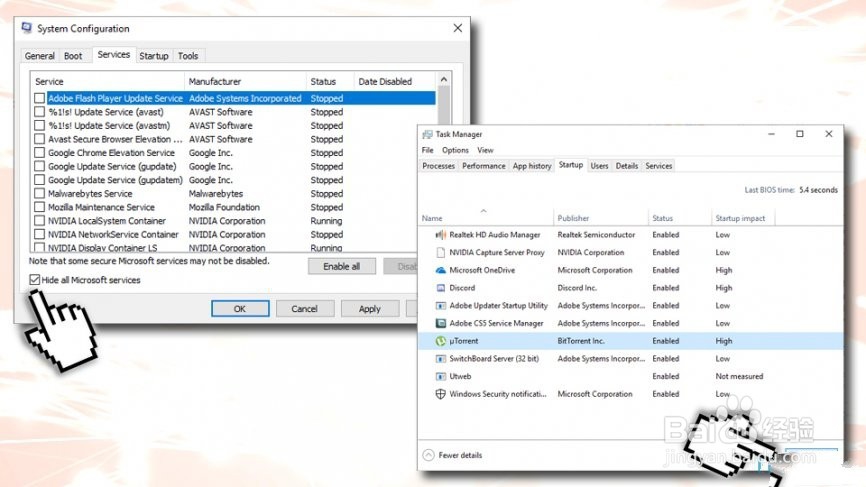This screenshot has height=487, width=866.
Task: Click the Enable all button
Action: [341, 266]
